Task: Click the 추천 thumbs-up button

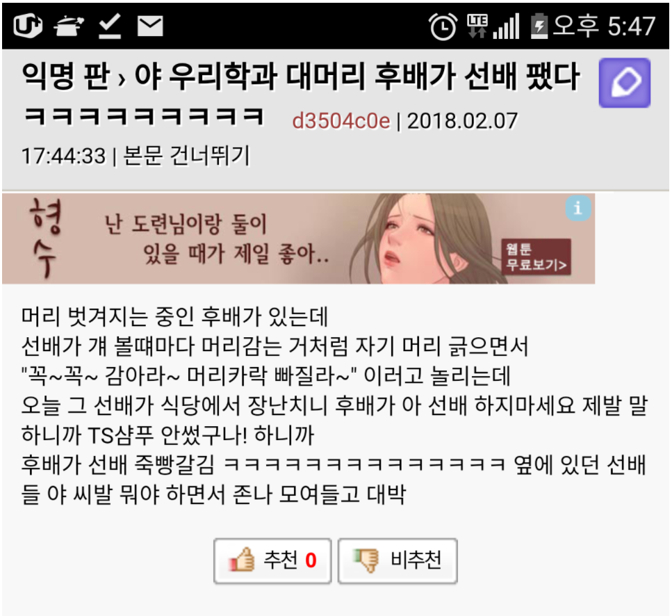Action: point(272,560)
